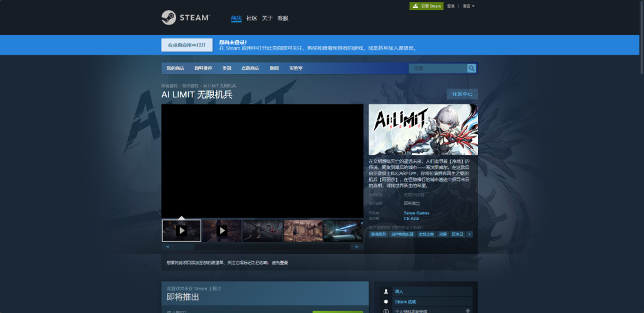
Task: Select the 商店 tab in the header
Action: coord(236,18)
